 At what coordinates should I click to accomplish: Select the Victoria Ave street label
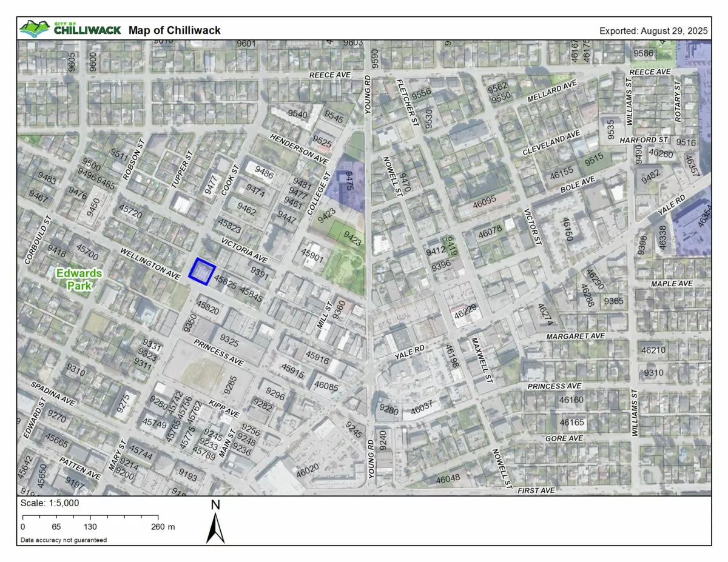[x=244, y=250]
